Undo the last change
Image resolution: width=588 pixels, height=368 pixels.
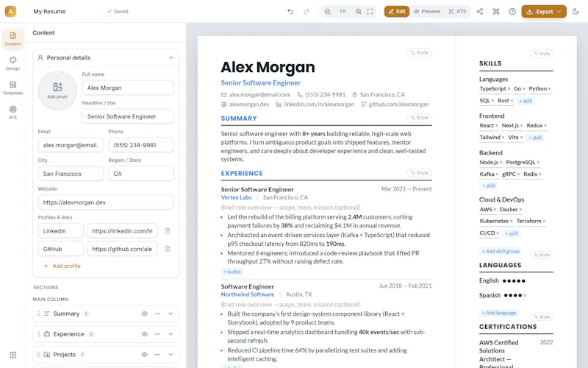pos(290,12)
